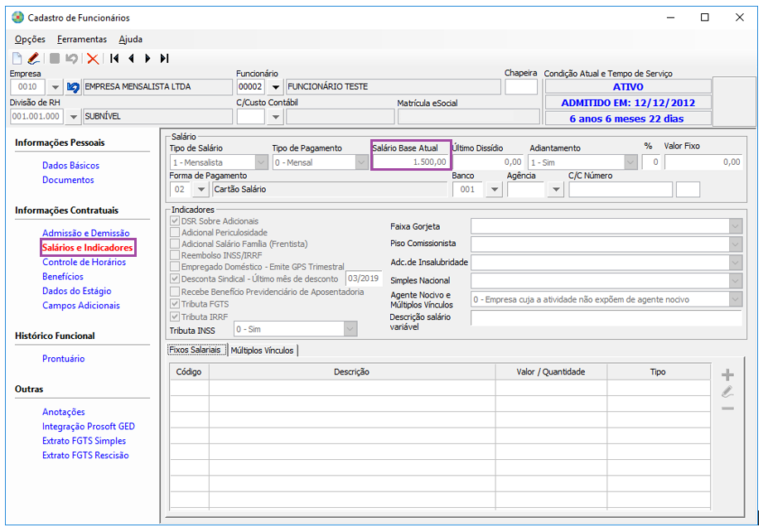The image size is (768, 532).
Task: Go to first record arrow
Action: 114,58
